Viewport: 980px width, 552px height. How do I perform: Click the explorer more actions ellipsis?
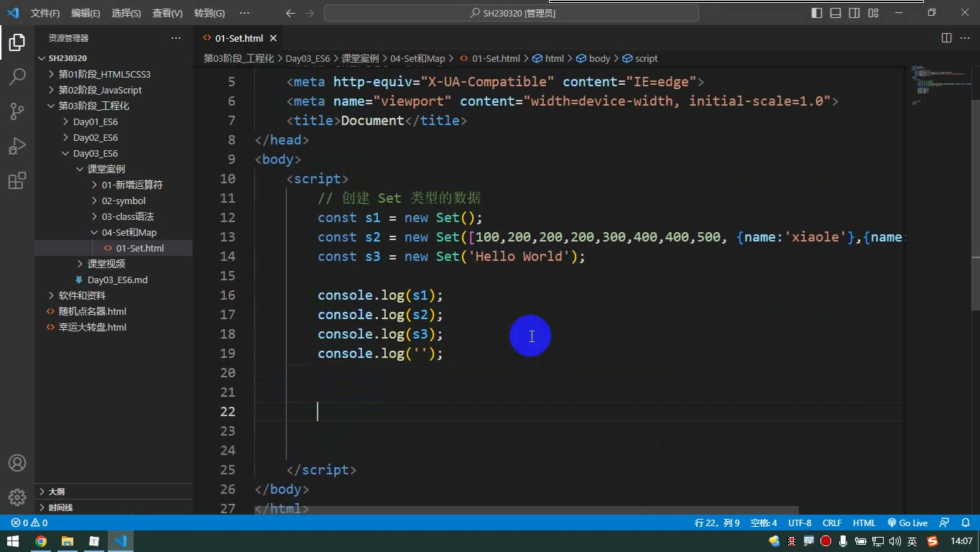(x=176, y=38)
